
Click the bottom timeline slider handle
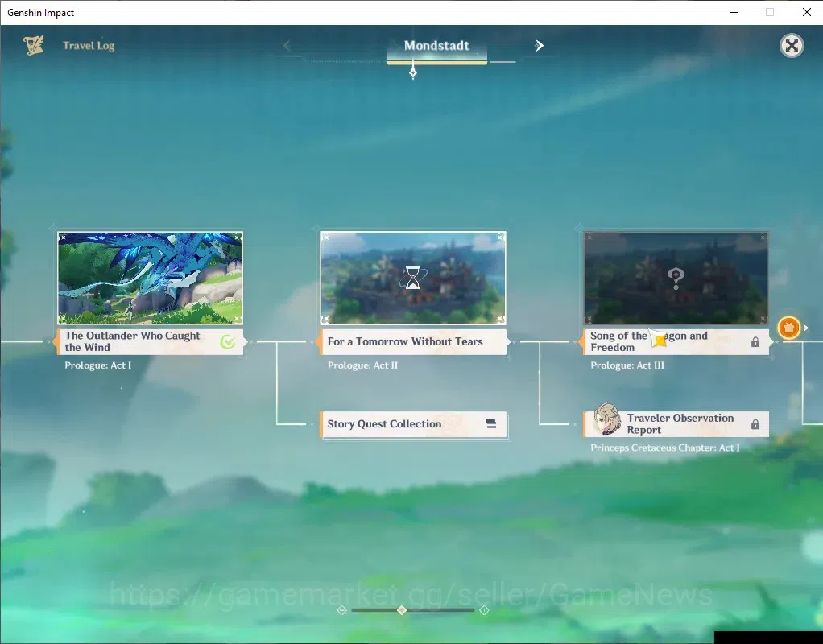402,610
